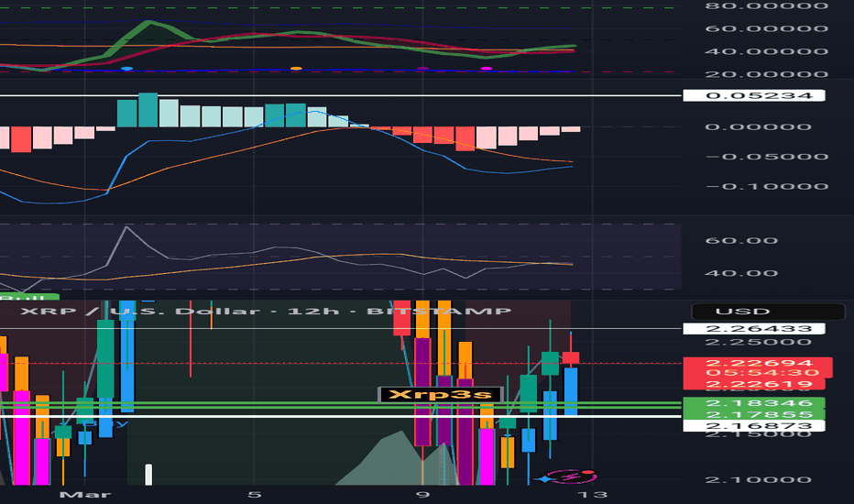
Task: Click the 0.05234 MACD level label
Action: (x=754, y=95)
